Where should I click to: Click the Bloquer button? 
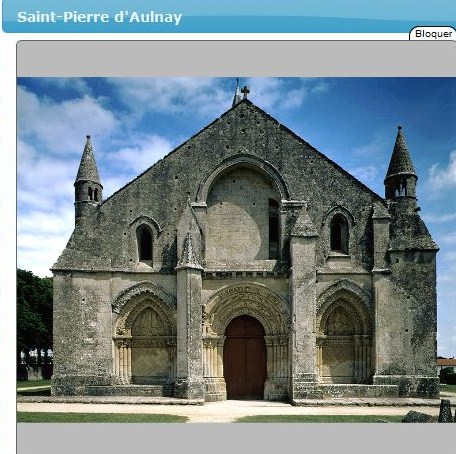(x=433, y=34)
